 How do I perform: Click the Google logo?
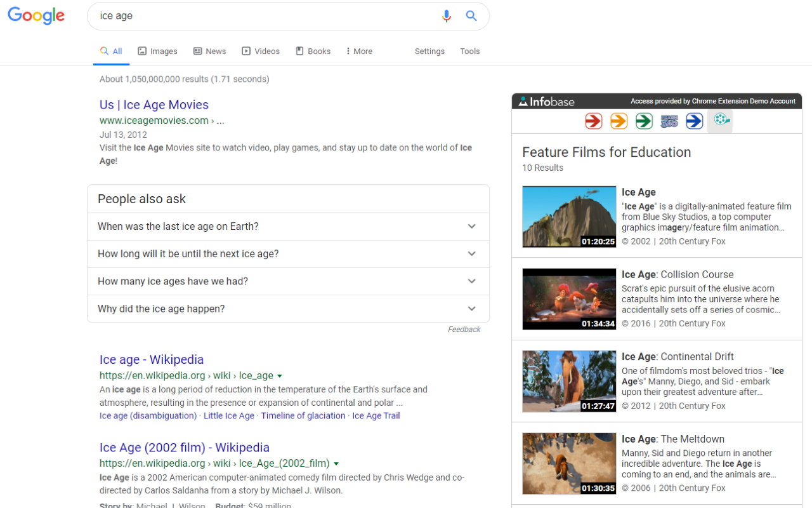(36, 17)
